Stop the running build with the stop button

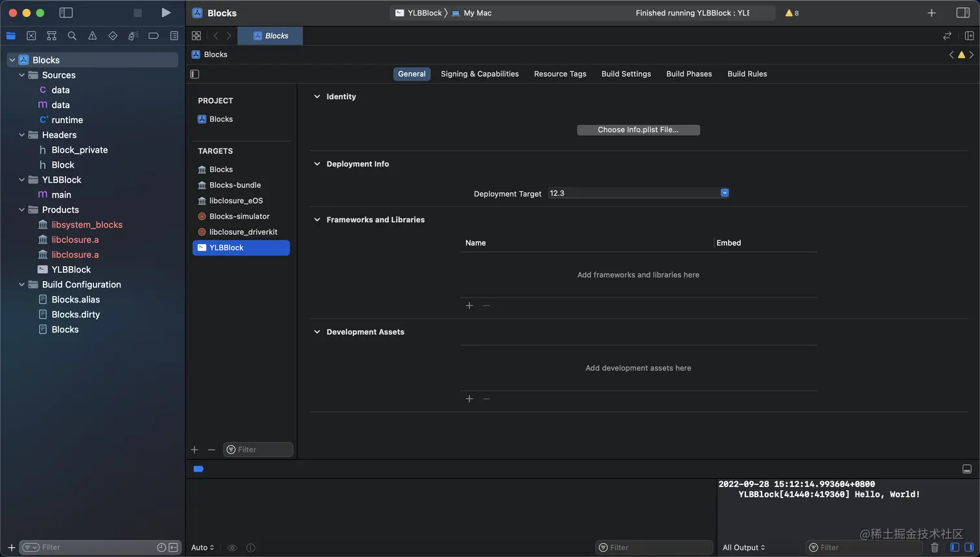(137, 13)
